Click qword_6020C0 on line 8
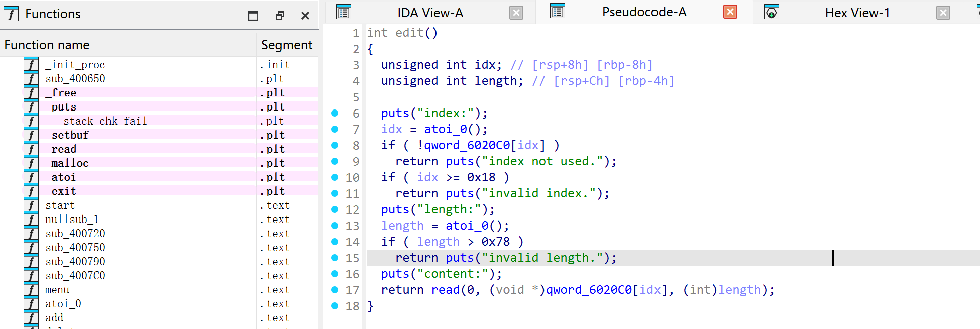 (x=467, y=145)
